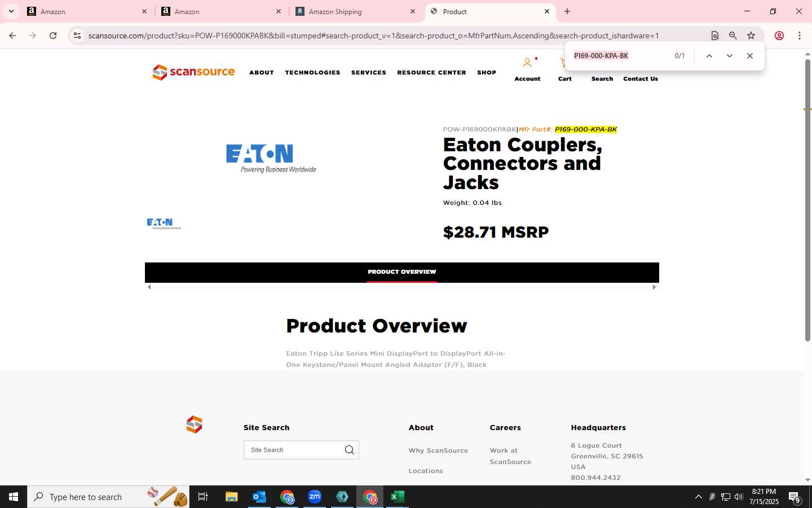Select the PRODUCT OVERVIEW tab
812x508 pixels.
point(402,272)
